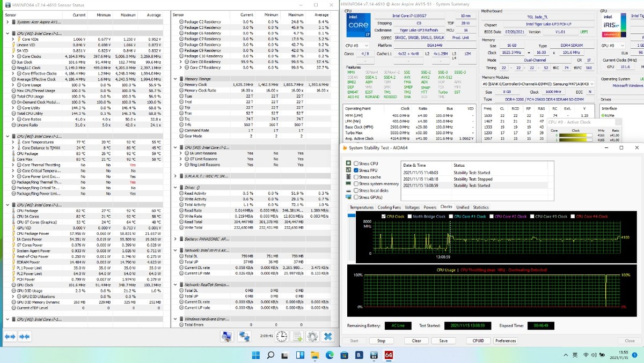
Task: Uncheck the Stress FPU checkbox
Action: tap(356, 170)
